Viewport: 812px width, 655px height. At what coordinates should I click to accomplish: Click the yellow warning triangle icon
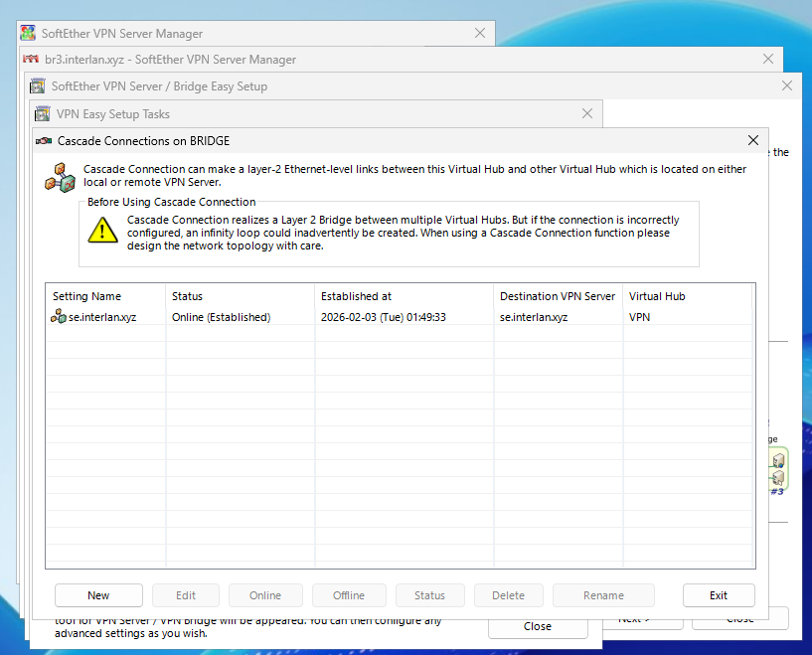pos(102,231)
